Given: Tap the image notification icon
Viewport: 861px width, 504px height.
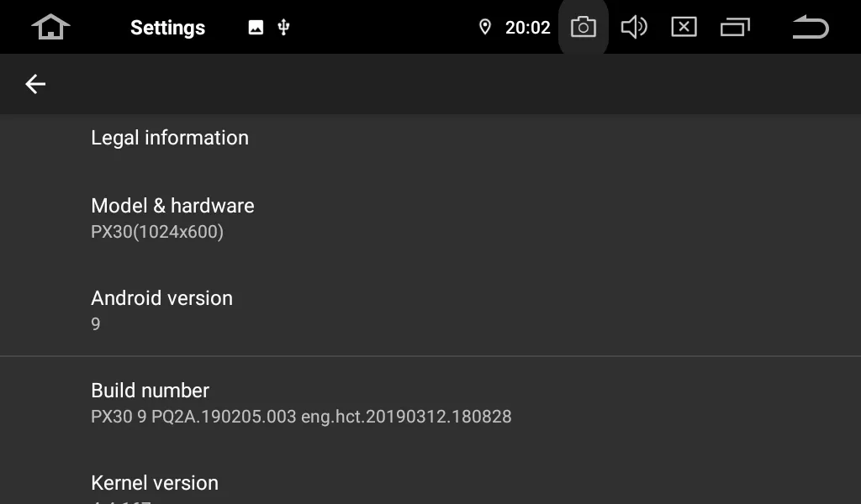Looking at the screenshot, I should 256,28.
